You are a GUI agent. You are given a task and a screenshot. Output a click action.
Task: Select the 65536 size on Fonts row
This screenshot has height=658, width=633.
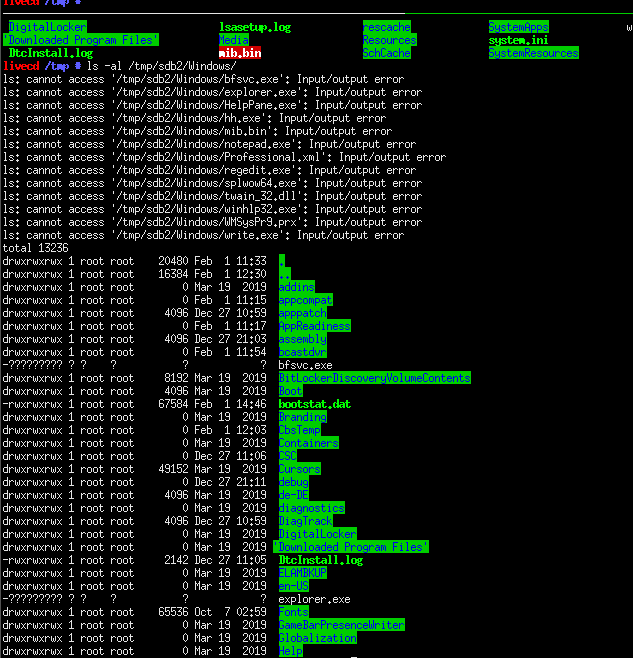pyautogui.click(x=173, y=613)
